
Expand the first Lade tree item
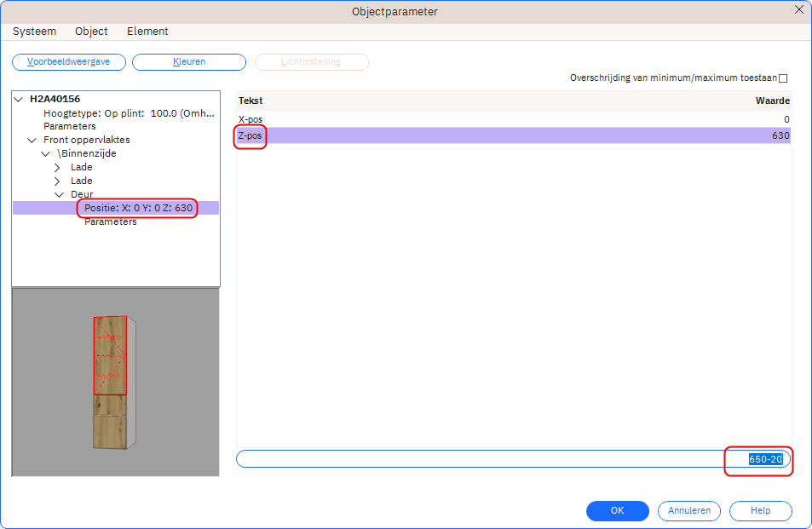[x=58, y=167]
